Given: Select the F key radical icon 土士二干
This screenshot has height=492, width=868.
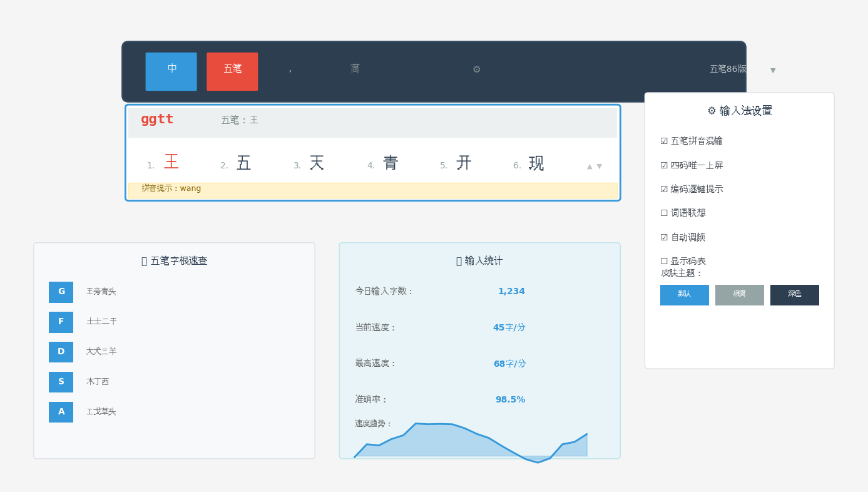Looking at the screenshot, I should click(x=61, y=322).
